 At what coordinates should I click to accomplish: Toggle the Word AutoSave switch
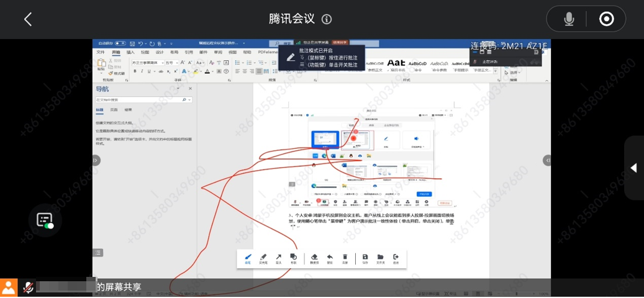pyautogui.click(x=120, y=43)
